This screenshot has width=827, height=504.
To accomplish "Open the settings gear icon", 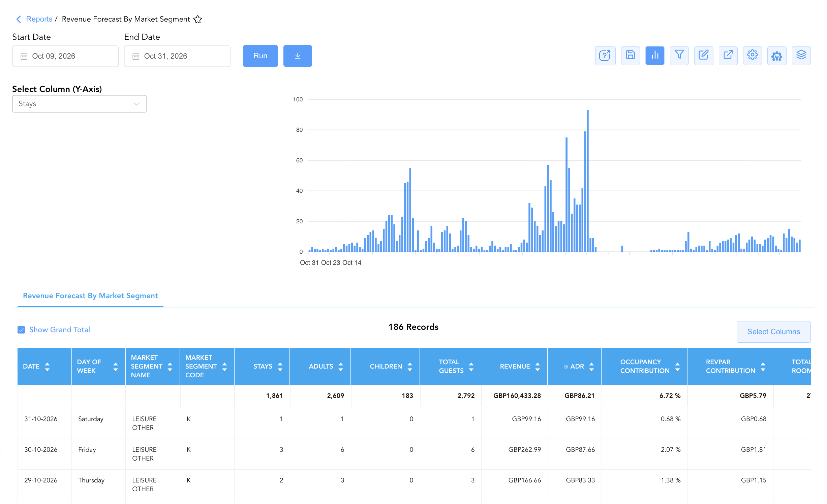I will click(752, 56).
